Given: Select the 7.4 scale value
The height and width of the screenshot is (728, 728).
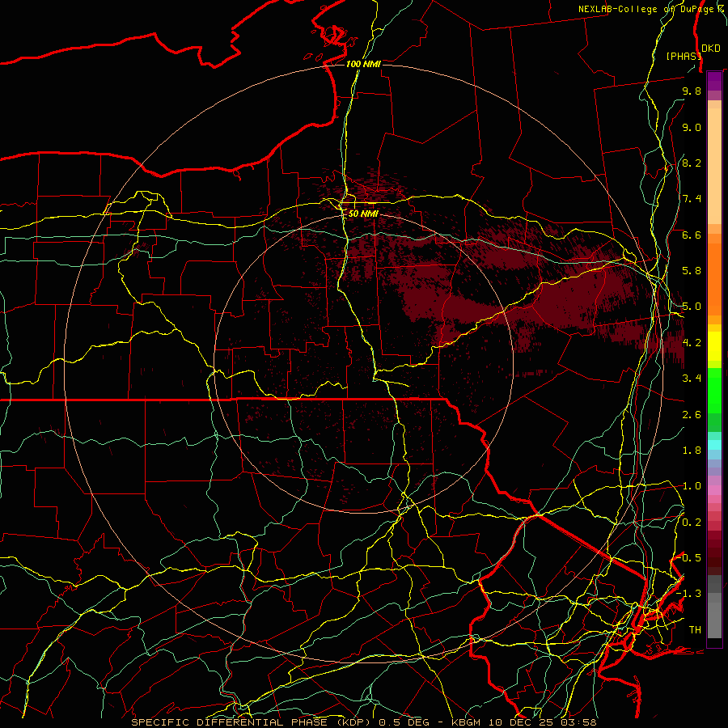Looking at the screenshot, I should coord(692,199).
